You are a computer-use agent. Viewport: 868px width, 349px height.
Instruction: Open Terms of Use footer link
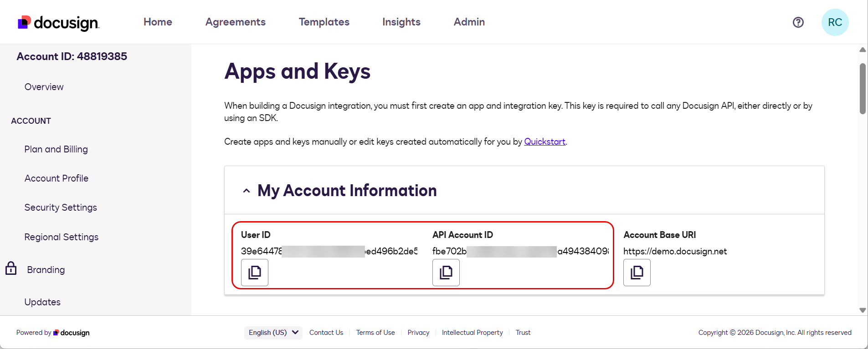click(375, 333)
